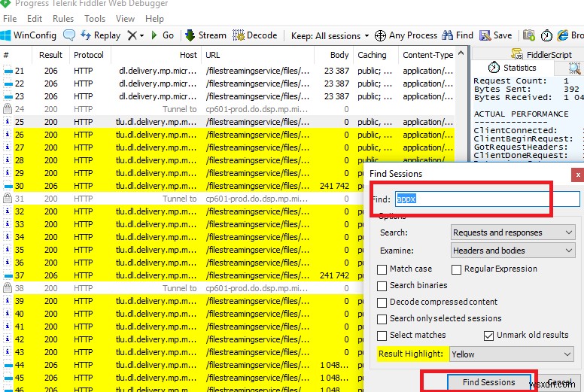Select session row number 35

coord(182,250)
